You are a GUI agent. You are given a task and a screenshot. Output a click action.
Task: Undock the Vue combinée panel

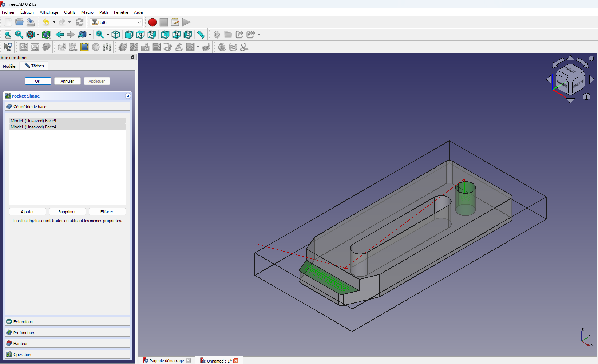point(133,57)
